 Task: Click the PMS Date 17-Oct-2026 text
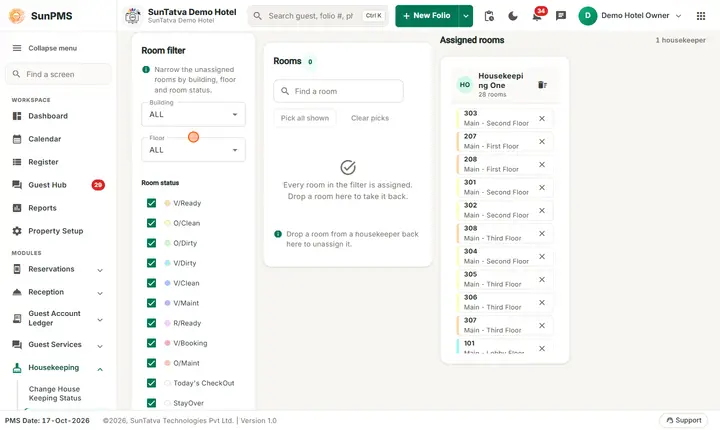tap(47, 420)
